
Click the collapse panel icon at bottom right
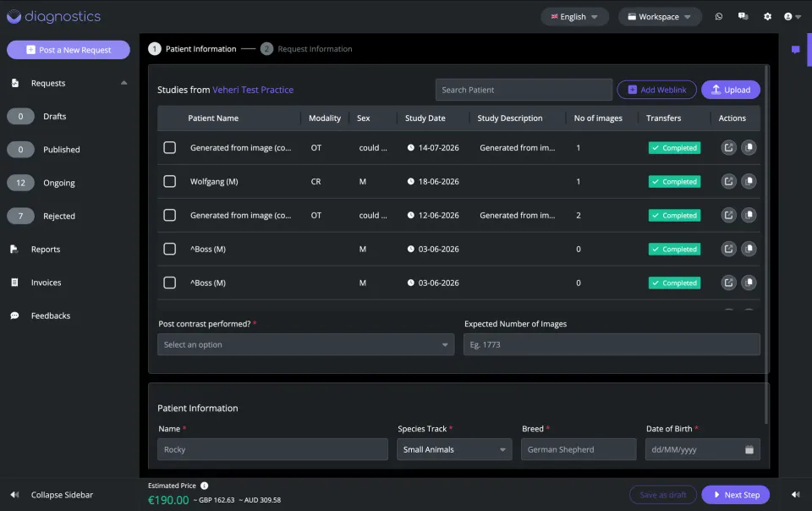(795, 494)
